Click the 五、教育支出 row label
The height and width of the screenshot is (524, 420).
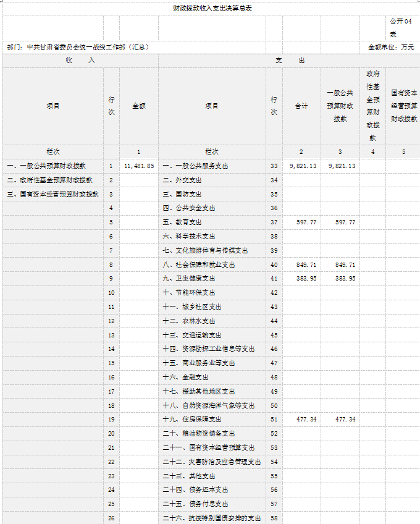(x=182, y=222)
